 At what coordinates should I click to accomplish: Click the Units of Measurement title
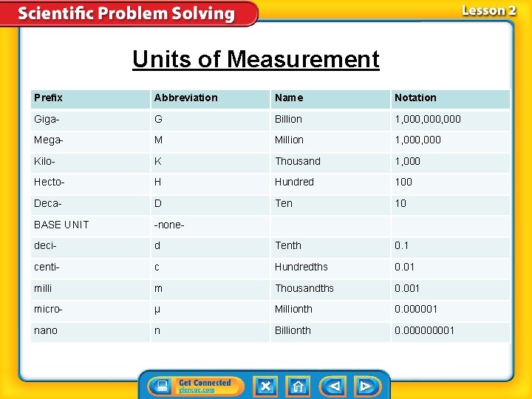(x=256, y=59)
